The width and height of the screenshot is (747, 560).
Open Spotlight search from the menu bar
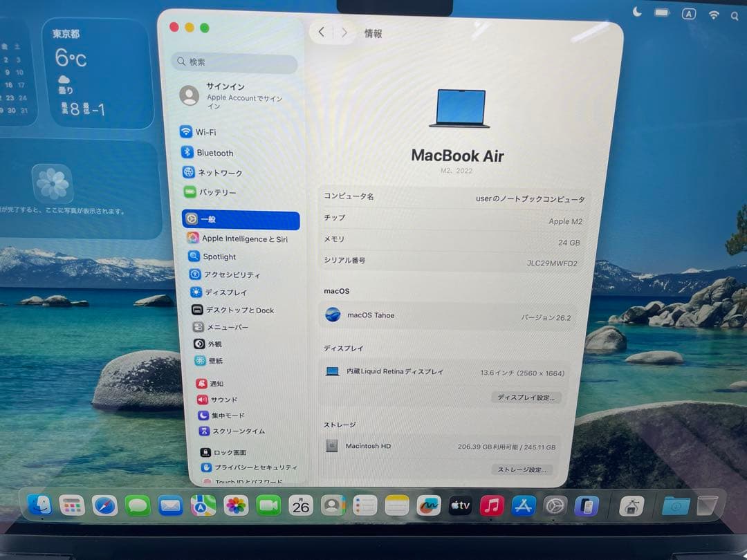pos(735,15)
